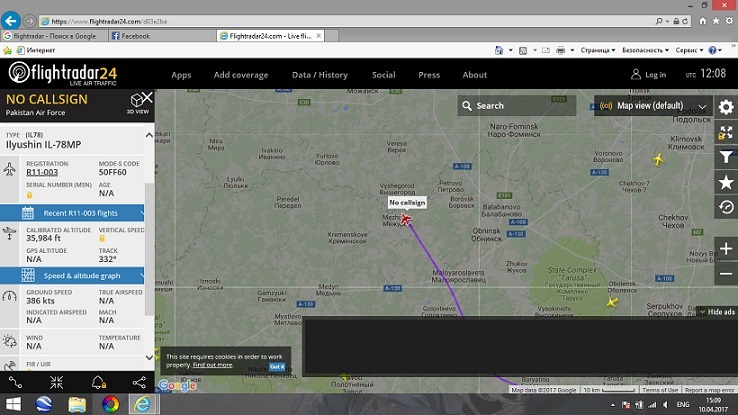Screen dimensions: 738x415
Task: Select the red No callsign aircraft on map
Action: point(405,219)
